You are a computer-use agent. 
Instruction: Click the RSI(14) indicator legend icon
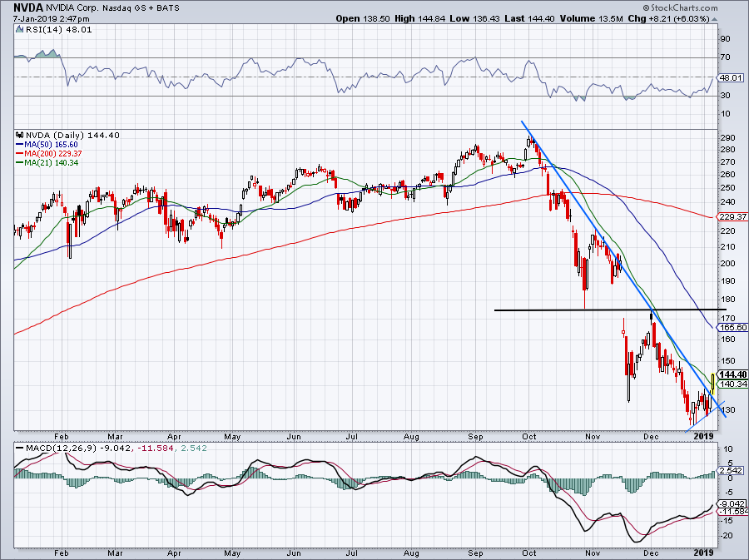coord(19,29)
